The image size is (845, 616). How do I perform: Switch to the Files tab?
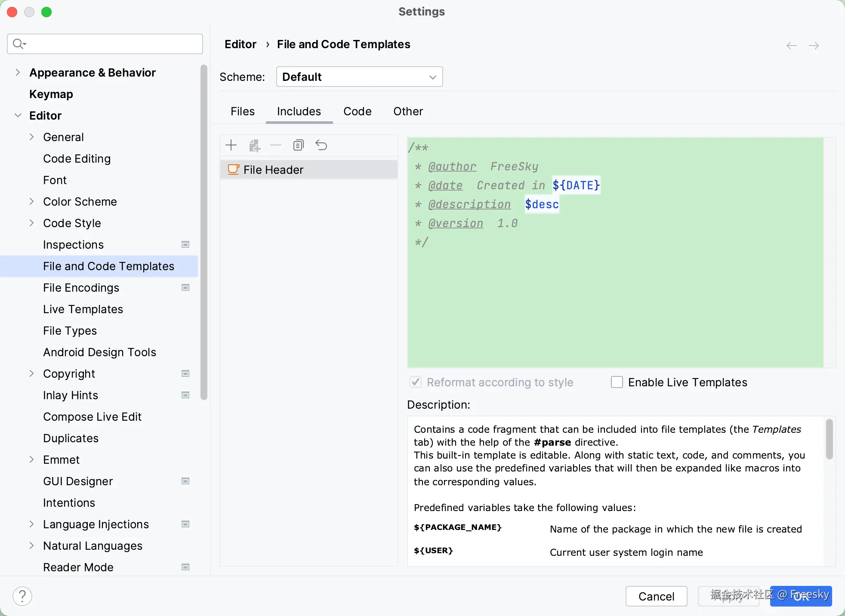242,111
